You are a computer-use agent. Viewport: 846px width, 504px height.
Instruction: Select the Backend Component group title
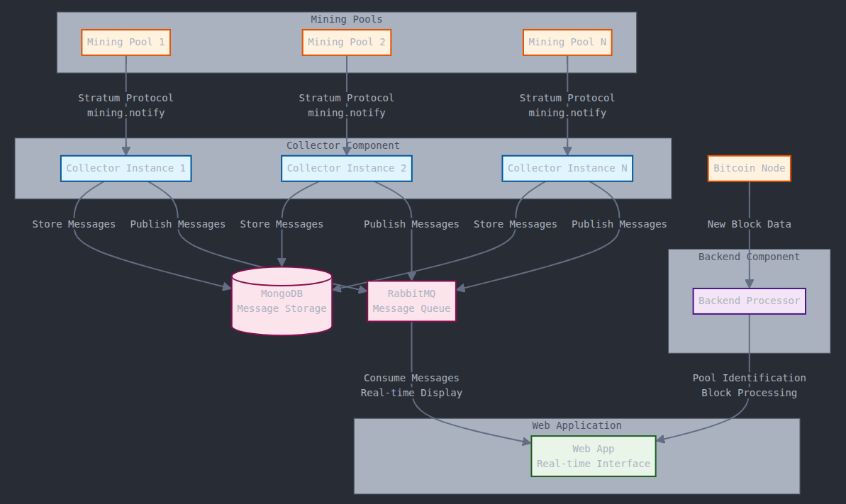click(749, 257)
